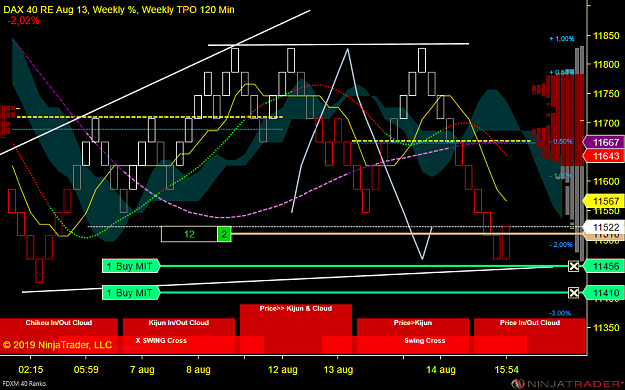Click the Swing Cross signal bar

[425, 345]
